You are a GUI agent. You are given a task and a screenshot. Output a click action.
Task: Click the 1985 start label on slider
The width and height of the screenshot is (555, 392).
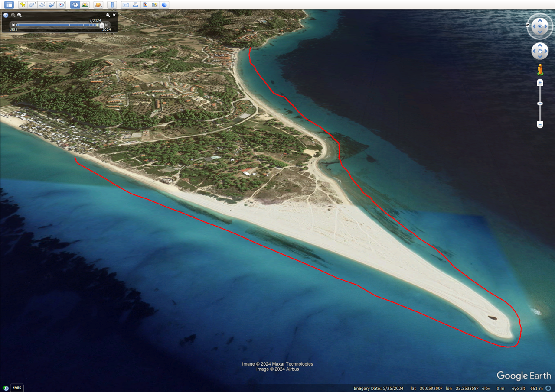pyautogui.click(x=13, y=29)
